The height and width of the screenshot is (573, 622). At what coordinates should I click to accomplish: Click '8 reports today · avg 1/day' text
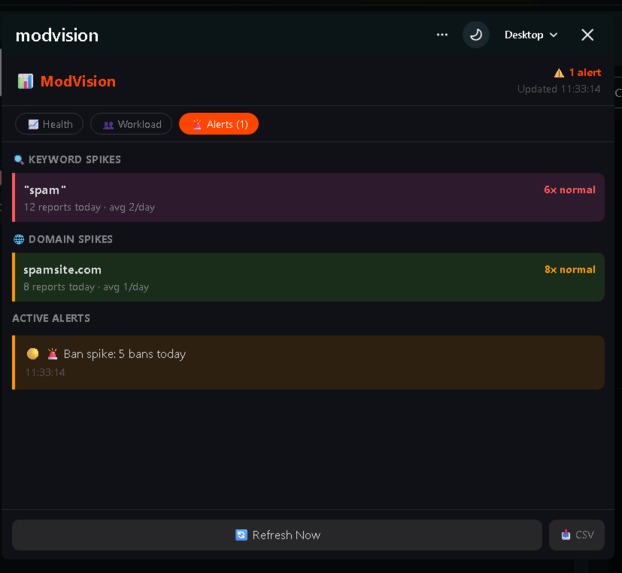tap(86, 287)
